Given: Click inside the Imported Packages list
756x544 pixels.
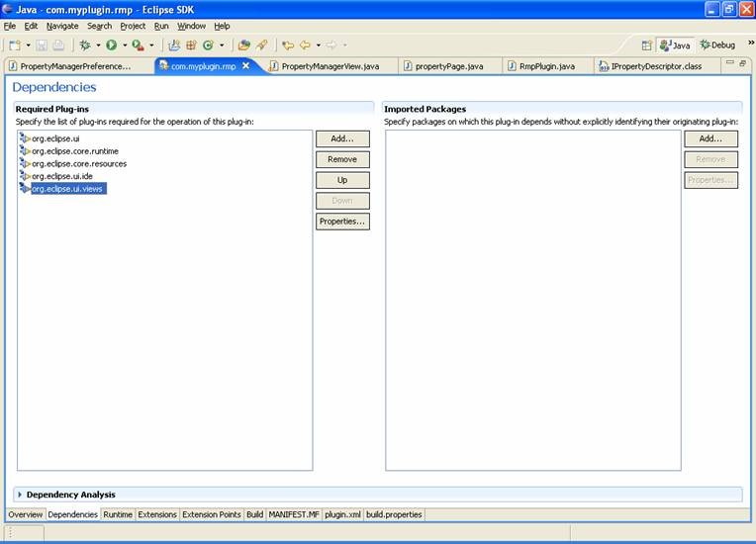Looking at the screenshot, I should pyautogui.click(x=533, y=300).
